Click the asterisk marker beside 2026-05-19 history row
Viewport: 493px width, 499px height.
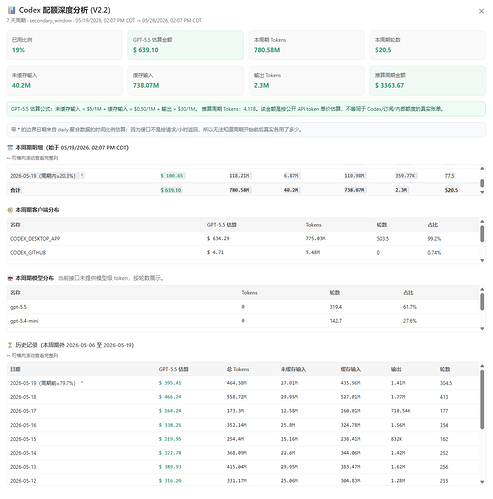82,383
